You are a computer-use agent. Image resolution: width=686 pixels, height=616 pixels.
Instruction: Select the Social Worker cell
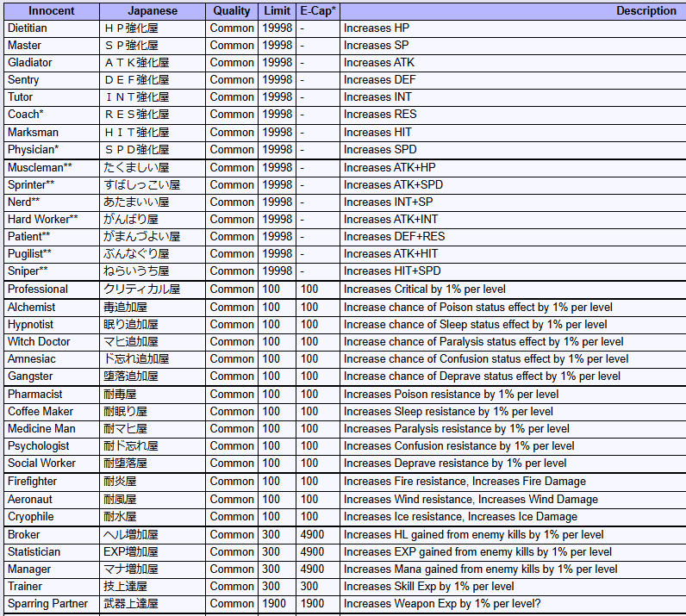[52, 464]
